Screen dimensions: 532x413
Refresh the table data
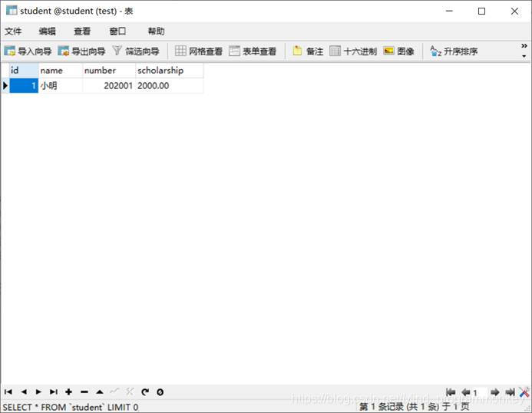[x=145, y=392]
